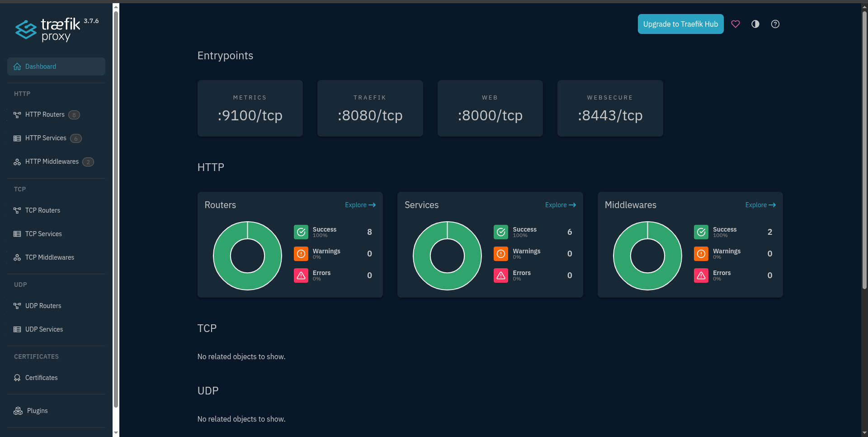Click the TCP Middlewares sidebar icon
The width and height of the screenshot is (868, 437).
(17, 257)
